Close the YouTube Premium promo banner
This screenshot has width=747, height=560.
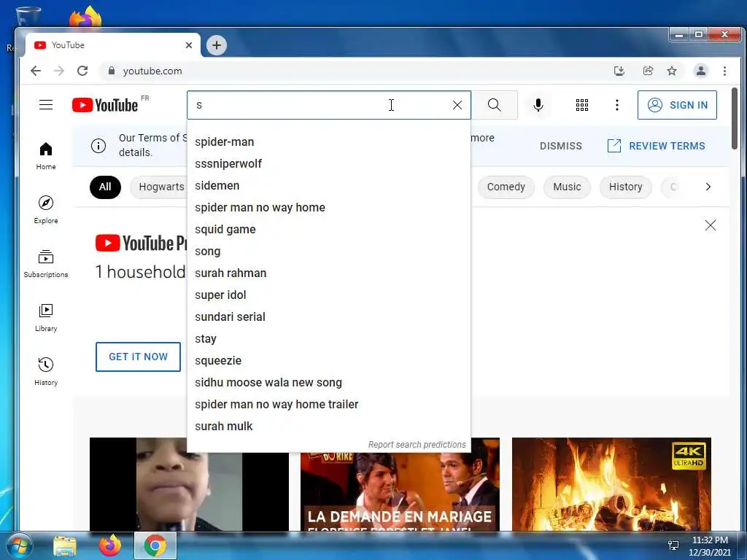point(710,225)
